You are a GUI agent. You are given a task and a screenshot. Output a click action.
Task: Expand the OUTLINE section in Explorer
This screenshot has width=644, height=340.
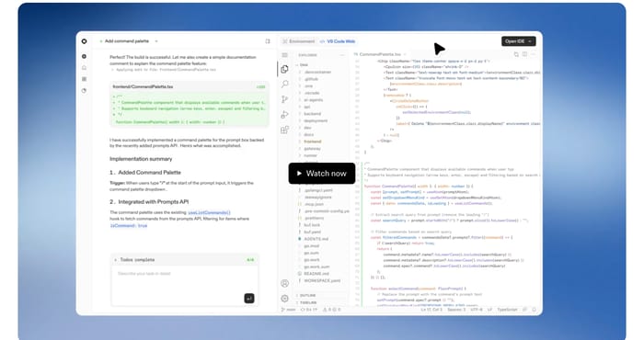(x=307, y=295)
